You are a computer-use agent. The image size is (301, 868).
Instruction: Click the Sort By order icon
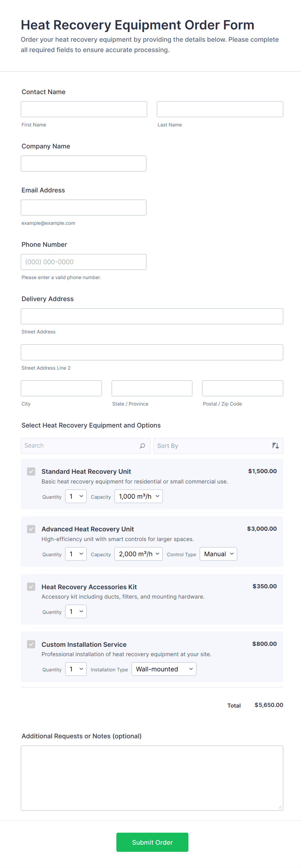275,446
